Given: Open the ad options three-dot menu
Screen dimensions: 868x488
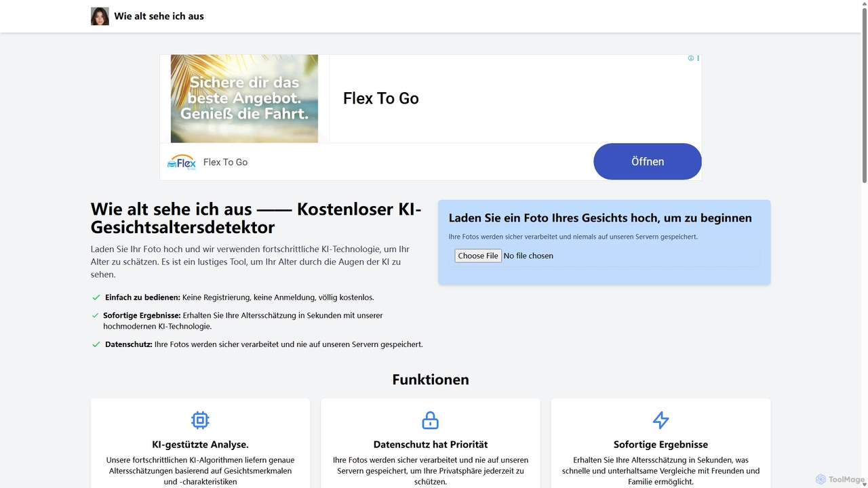Looking at the screenshot, I should pyautogui.click(x=698, y=58).
